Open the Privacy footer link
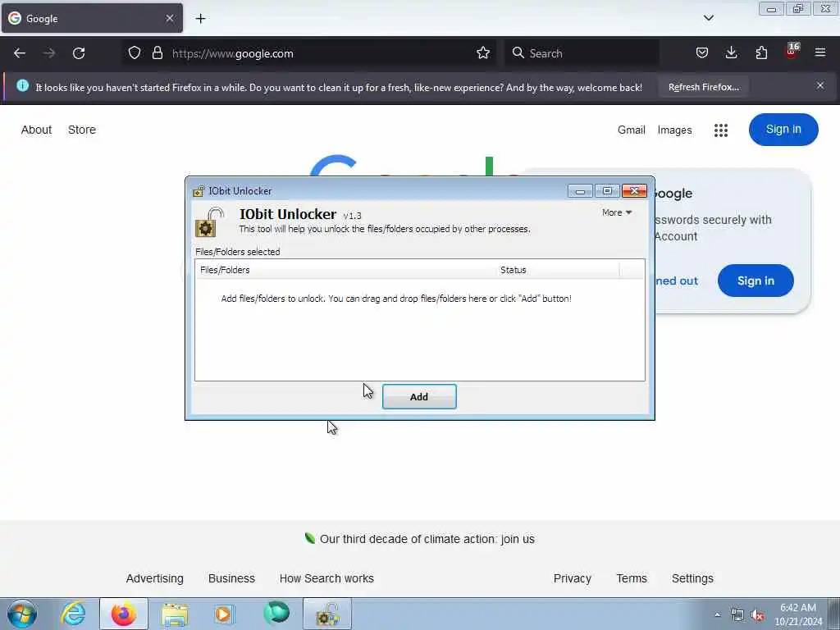840x630 pixels. (572, 578)
